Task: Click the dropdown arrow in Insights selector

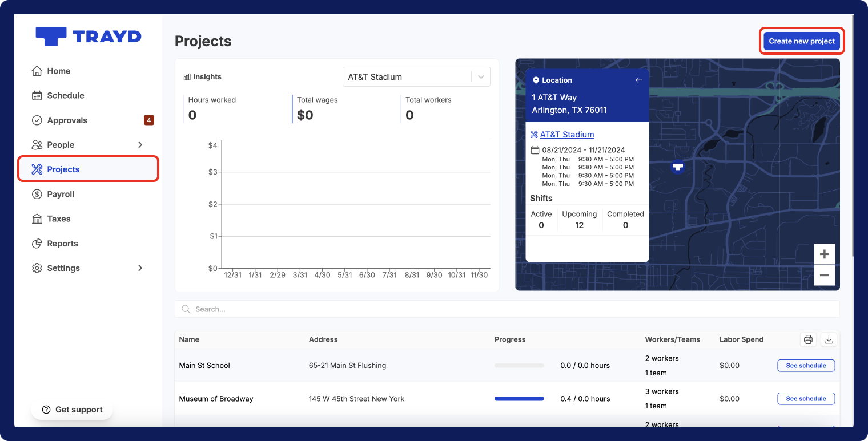Action: (x=481, y=77)
